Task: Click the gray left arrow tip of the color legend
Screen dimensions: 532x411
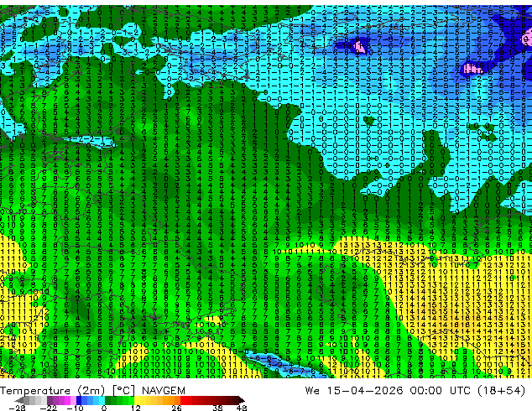Action: click(18, 400)
